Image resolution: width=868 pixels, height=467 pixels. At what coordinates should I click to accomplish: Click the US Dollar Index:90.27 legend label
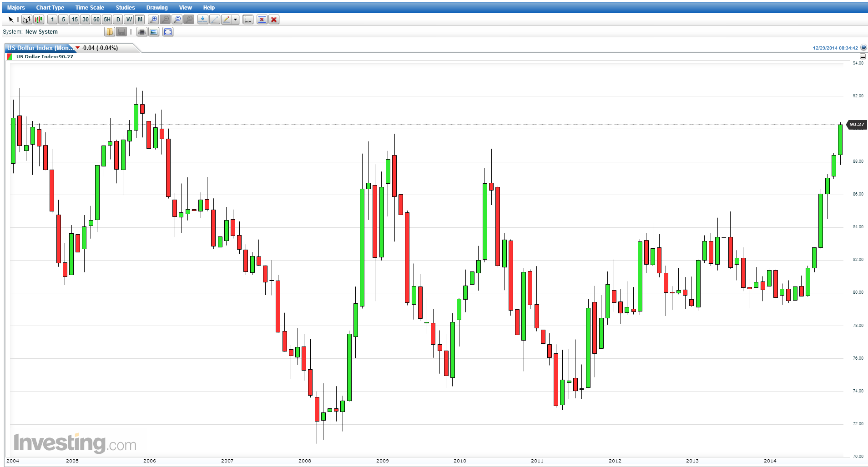click(x=45, y=57)
